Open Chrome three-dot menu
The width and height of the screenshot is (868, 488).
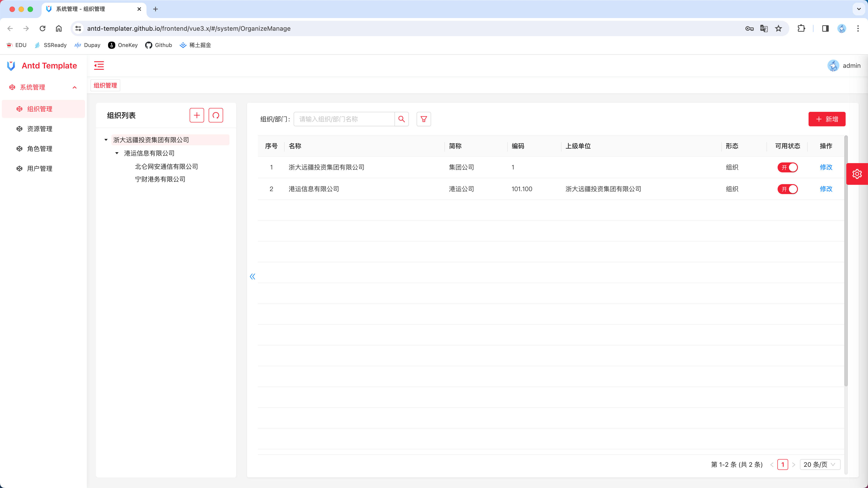point(858,28)
